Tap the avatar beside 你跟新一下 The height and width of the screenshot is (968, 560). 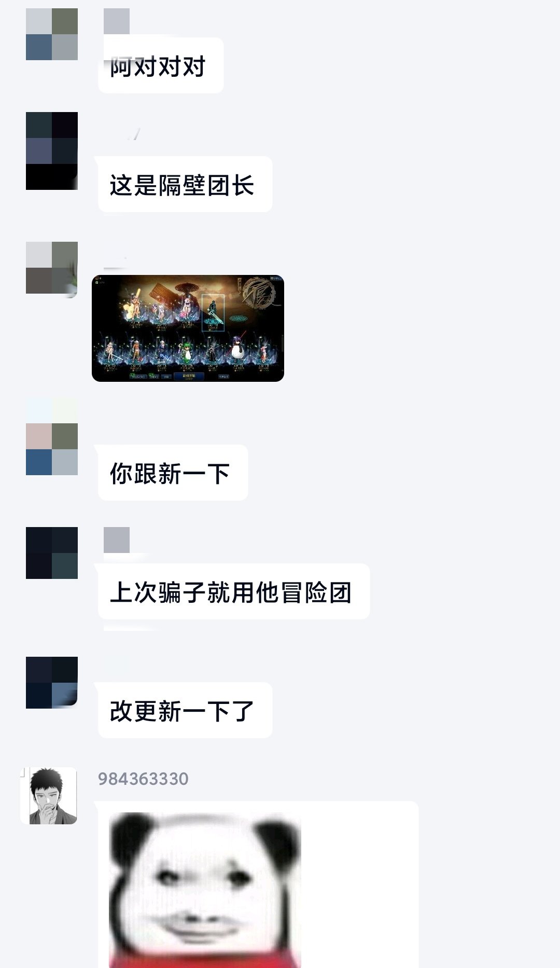52,436
